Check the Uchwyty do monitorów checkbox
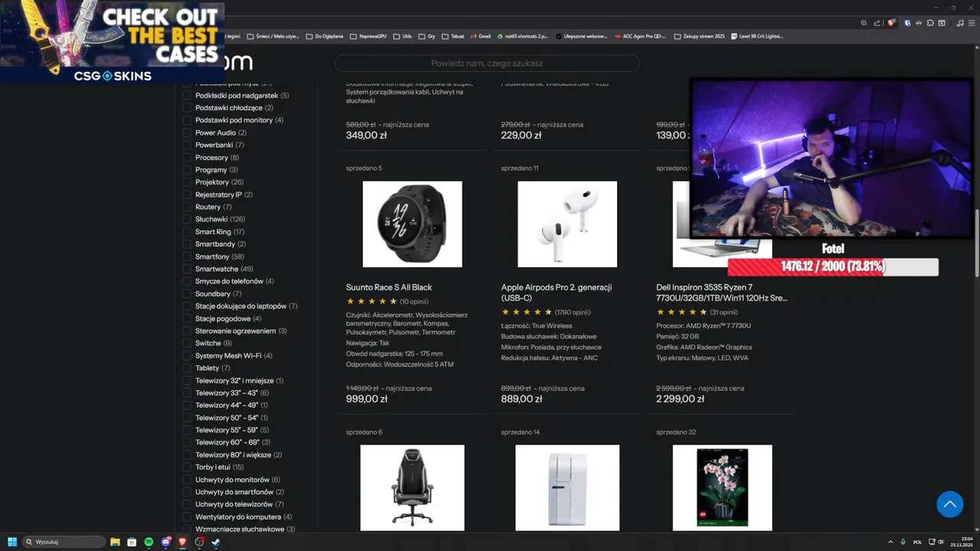 coord(187,480)
